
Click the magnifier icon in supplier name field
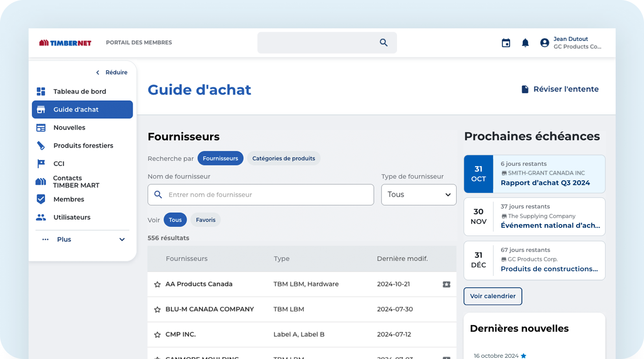pos(158,194)
